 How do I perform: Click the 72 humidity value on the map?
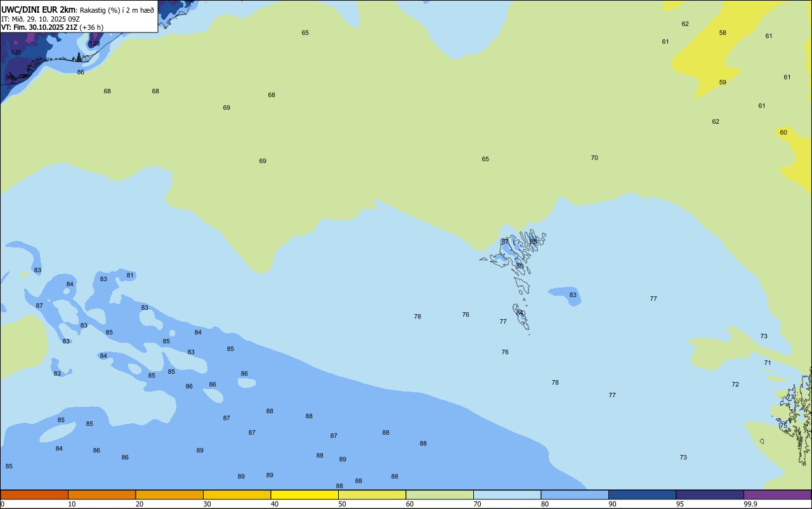click(x=735, y=385)
